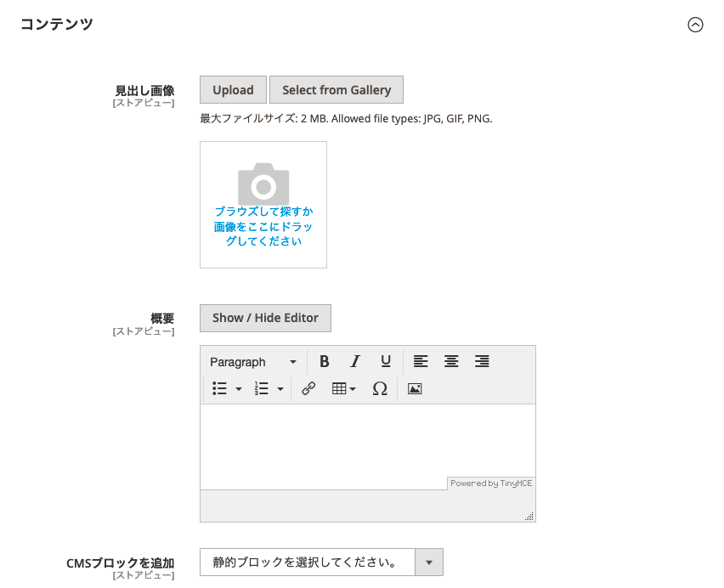Apply underline formatting

click(385, 361)
